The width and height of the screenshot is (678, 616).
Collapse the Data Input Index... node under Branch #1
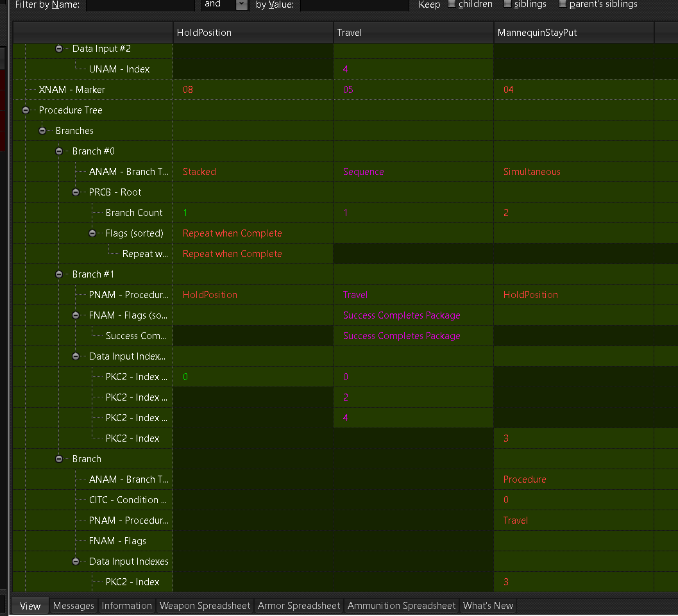pyautogui.click(x=76, y=356)
